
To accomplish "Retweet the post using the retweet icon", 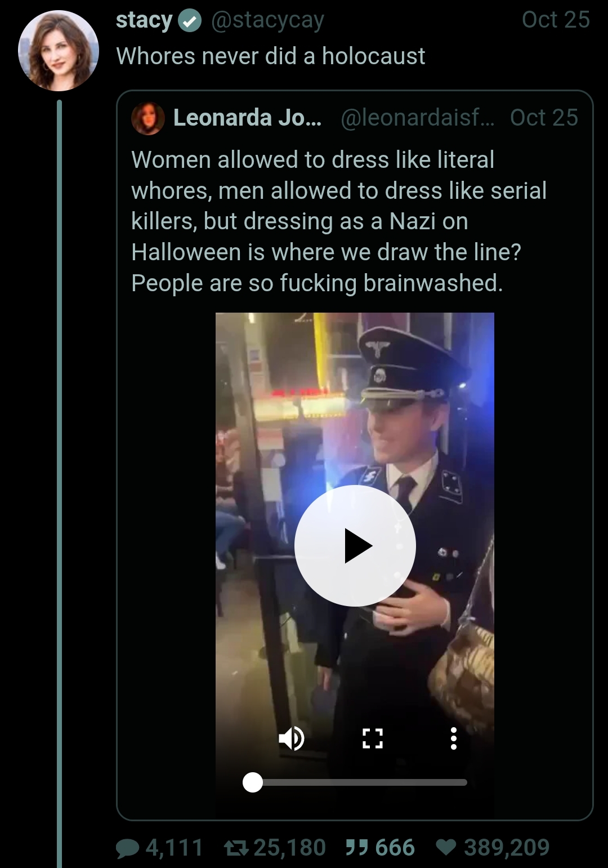I will pyautogui.click(x=236, y=848).
